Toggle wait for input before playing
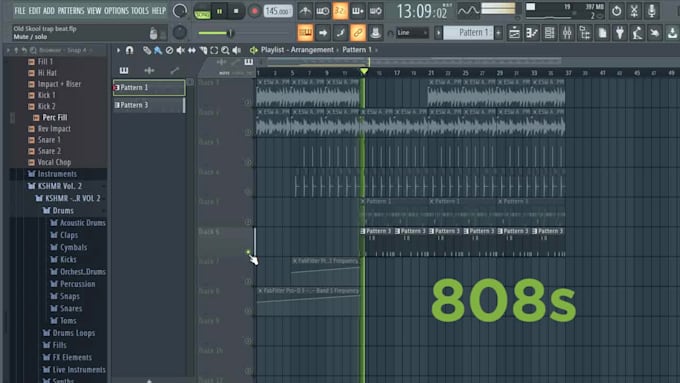This screenshot has width=680, height=383. (x=323, y=11)
